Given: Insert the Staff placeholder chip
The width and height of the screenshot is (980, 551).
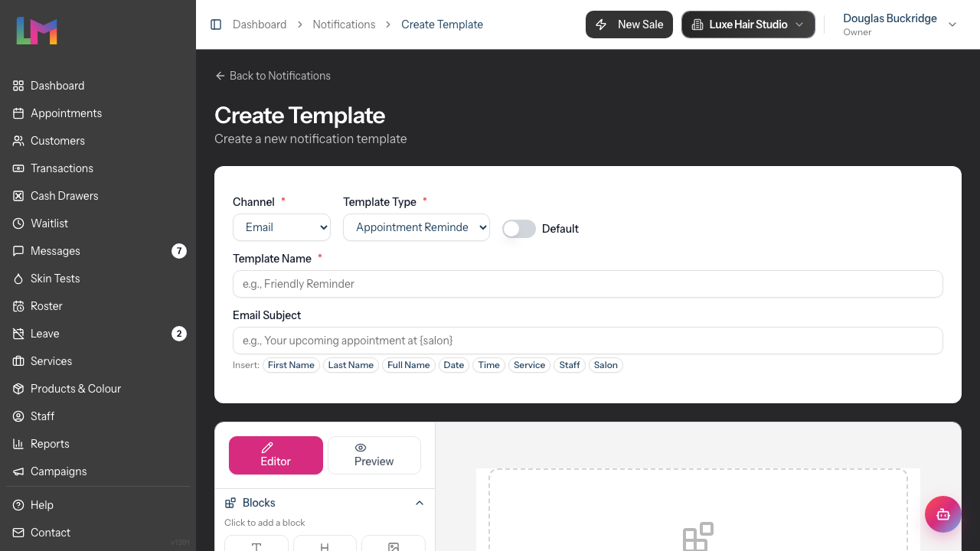Looking at the screenshot, I should (570, 365).
